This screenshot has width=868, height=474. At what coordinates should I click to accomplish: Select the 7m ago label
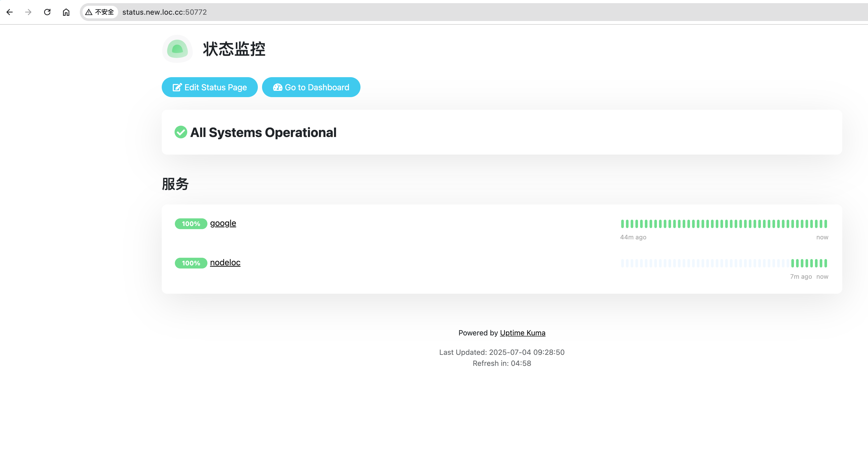(x=801, y=277)
